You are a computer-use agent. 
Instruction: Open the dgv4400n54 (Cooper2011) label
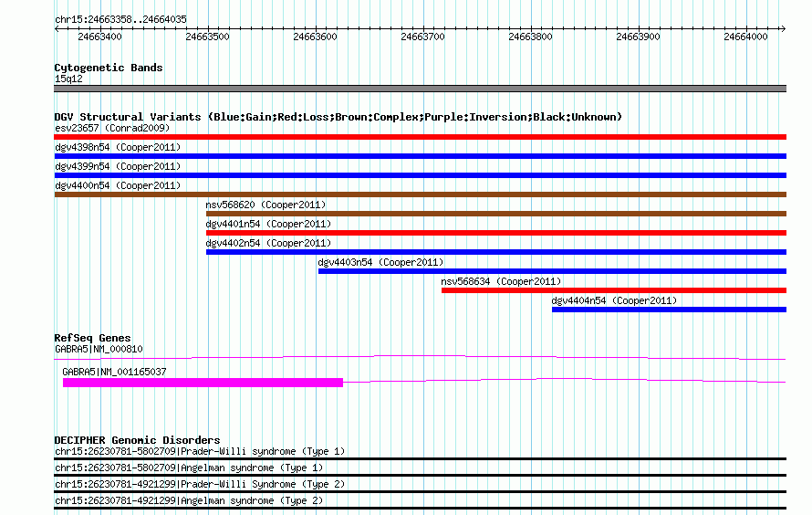click(x=118, y=185)
